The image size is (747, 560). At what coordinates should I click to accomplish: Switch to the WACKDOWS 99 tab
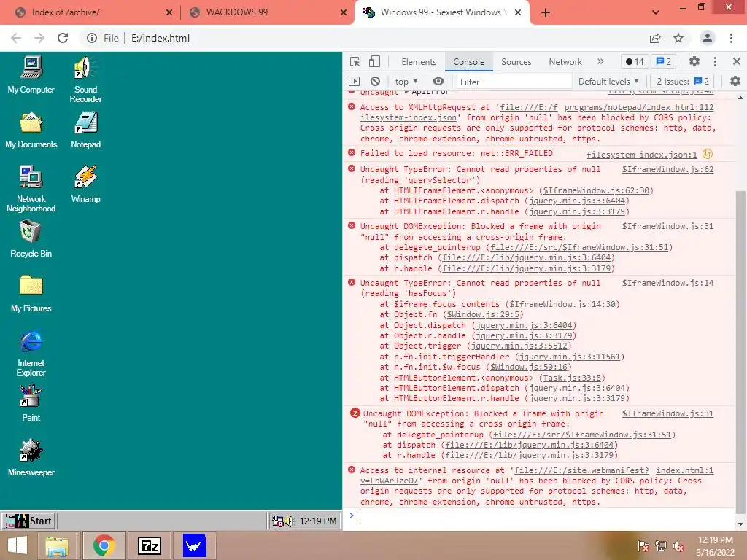click(x=267, y=12)
